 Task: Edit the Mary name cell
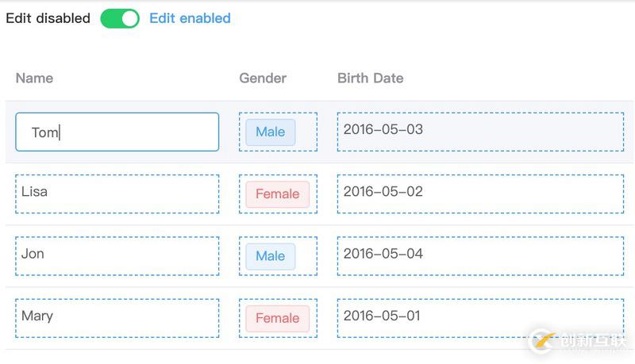[117, 318]
